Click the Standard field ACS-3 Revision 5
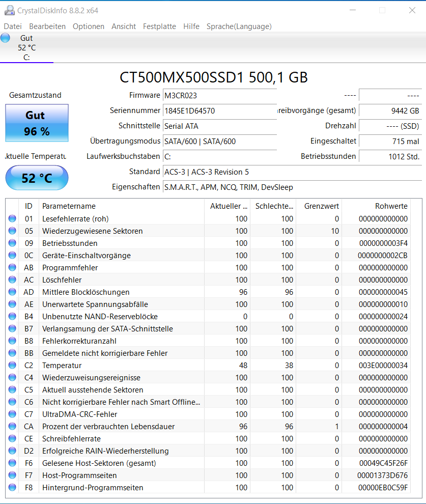 [292, 172]
